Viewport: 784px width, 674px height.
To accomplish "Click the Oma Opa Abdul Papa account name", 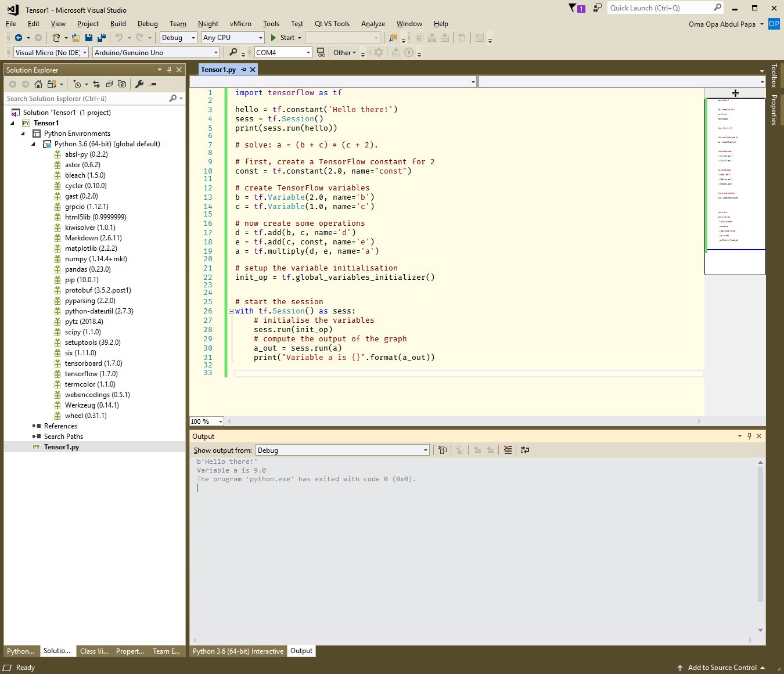I will pos(722,24).
